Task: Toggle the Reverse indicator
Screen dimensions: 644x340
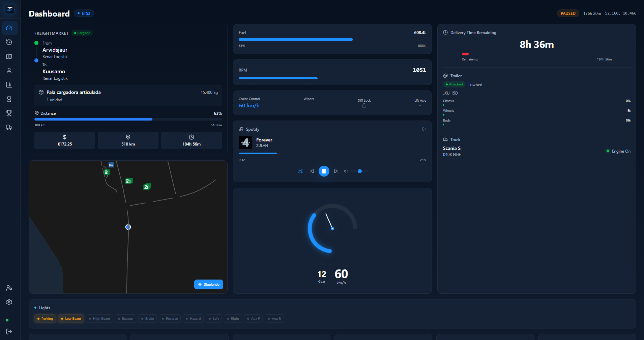Action: coord(170,319)
